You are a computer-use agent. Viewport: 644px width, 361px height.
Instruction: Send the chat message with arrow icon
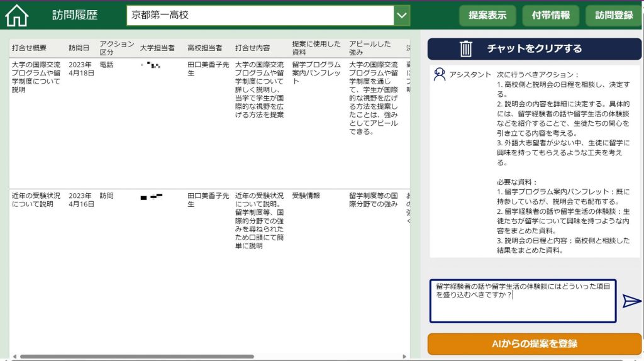(631, 301)
